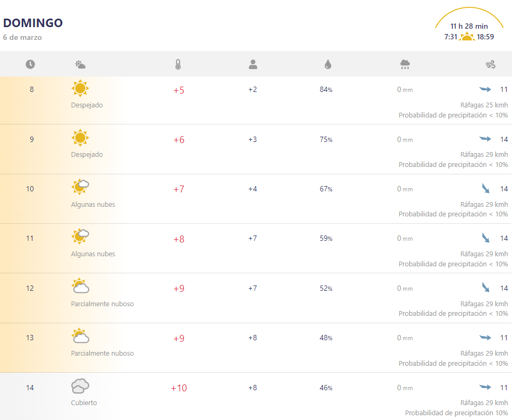Click the wind arrow in the 13 o'clock row

pos(485,338)
